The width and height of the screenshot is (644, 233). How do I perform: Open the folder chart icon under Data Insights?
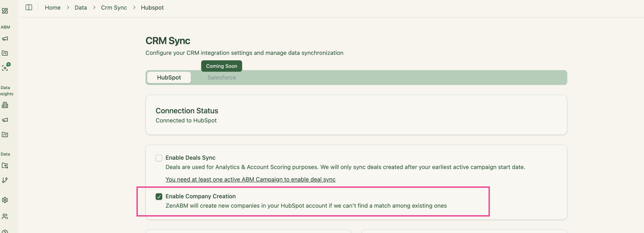[x=5, y=135]
